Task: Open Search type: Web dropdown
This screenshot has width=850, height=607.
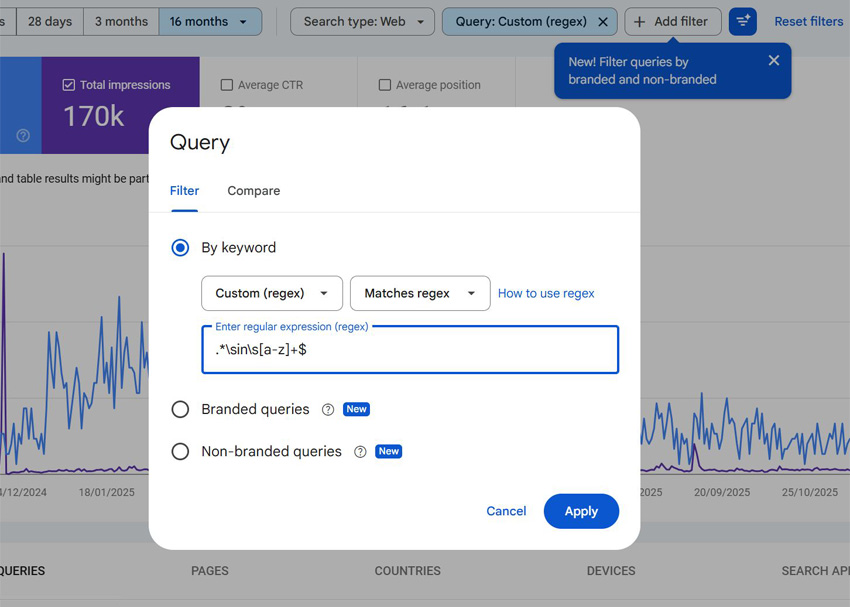Action: (362, 22)
